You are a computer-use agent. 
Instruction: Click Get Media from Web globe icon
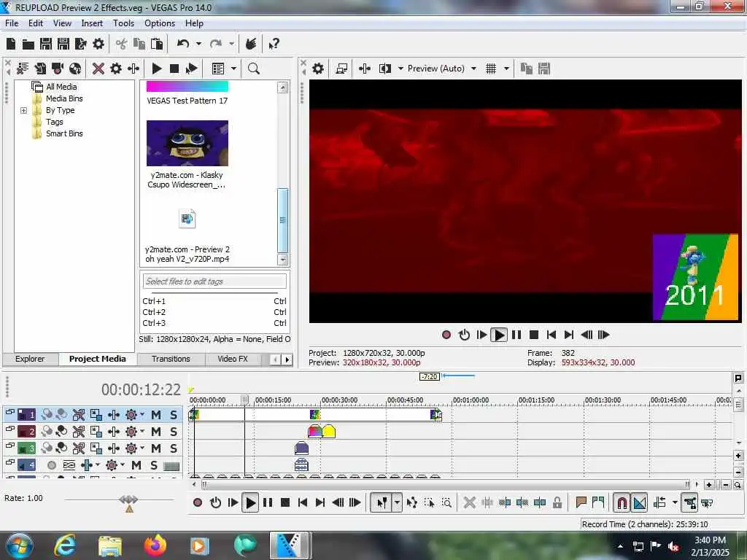pyautogui.click(x=75, y=69)
